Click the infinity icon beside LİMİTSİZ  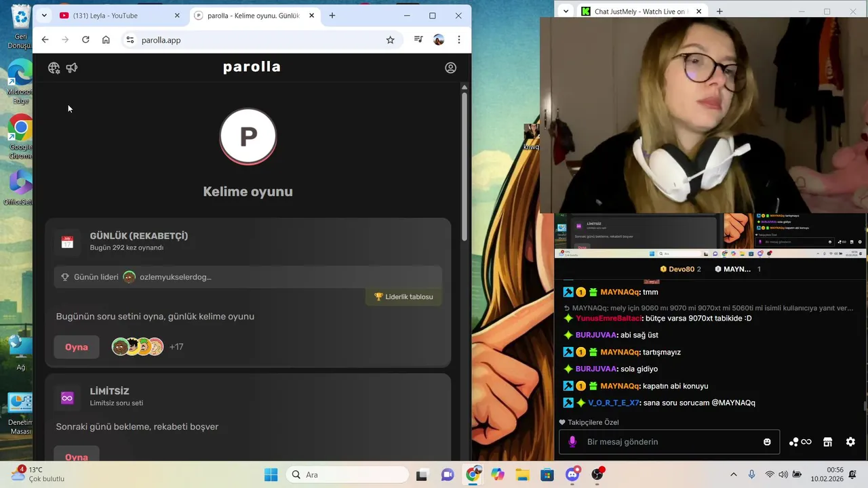pos(67,398)
